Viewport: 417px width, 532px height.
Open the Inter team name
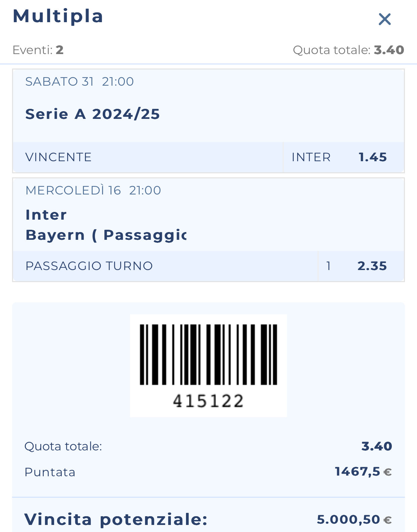(x=46, y=215)
